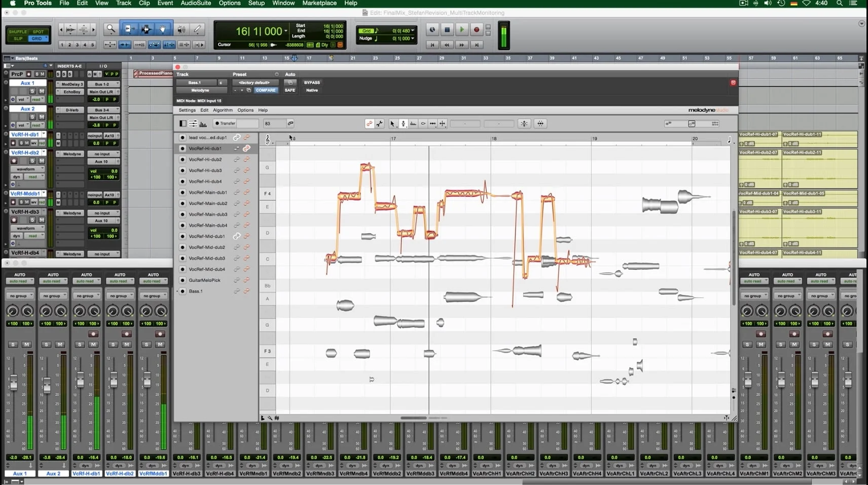The width and height of the screenshot is (868, 485).
Task: Click the Melodyne tempo field showing 83
Action: pos(274,123)
